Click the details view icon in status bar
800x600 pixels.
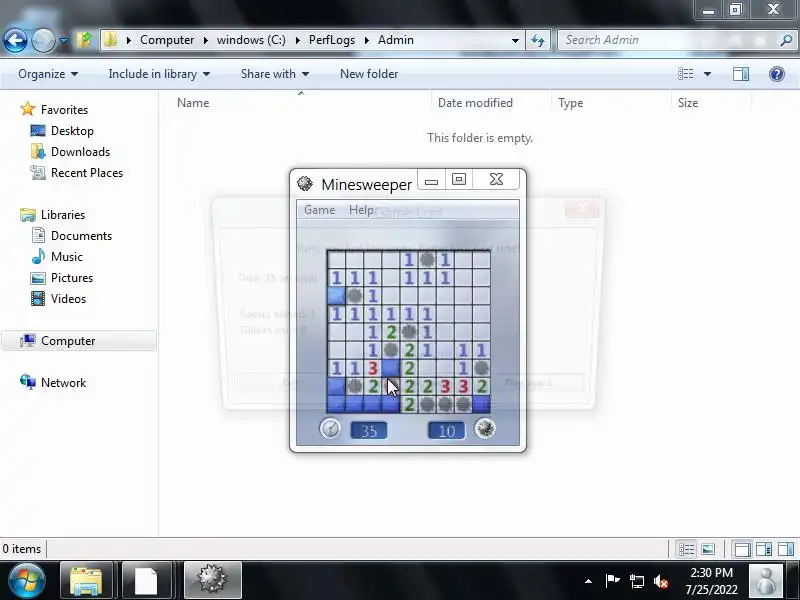click(686, 549)
